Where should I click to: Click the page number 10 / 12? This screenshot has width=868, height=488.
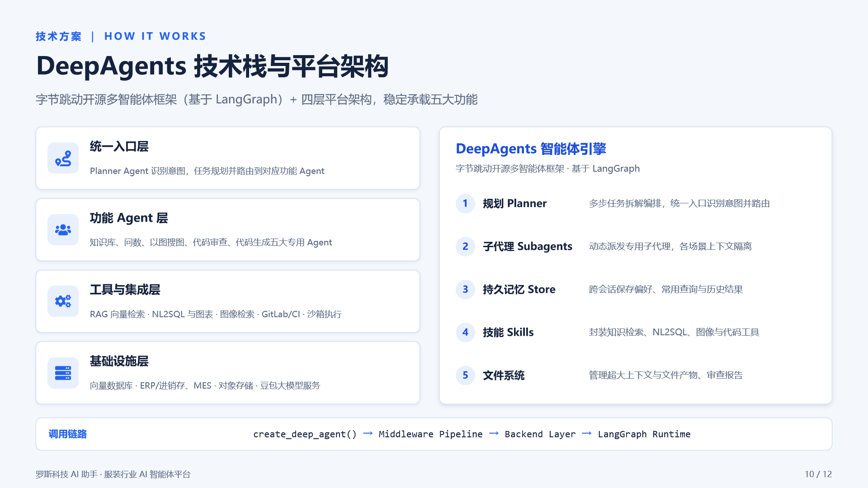818,474
